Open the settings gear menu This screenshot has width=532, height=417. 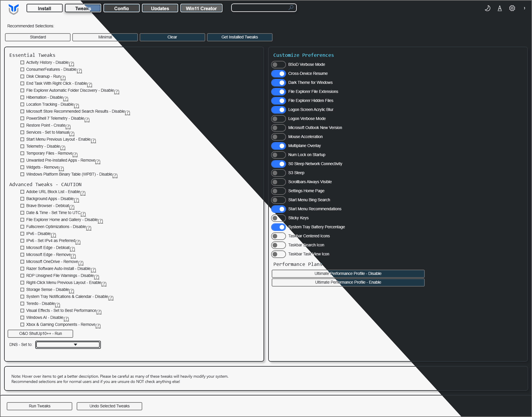click(x=512, y=8)
